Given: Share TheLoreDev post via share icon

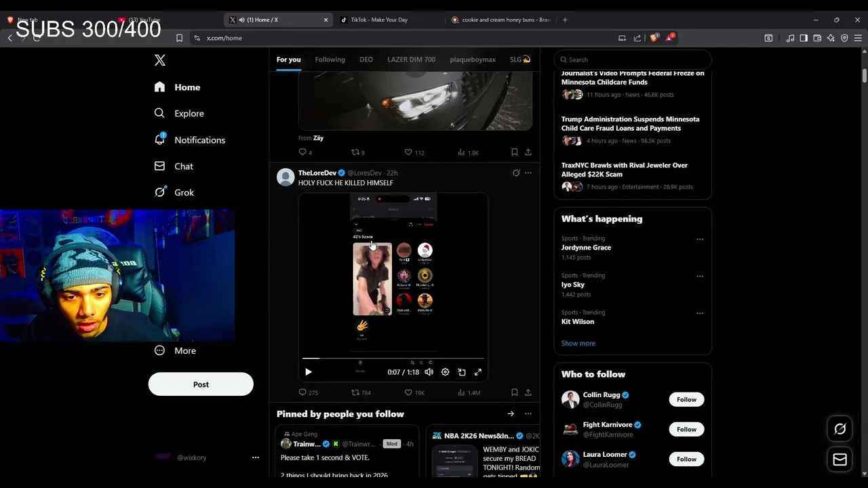Looking at the screenshot, I should (528, 392).
